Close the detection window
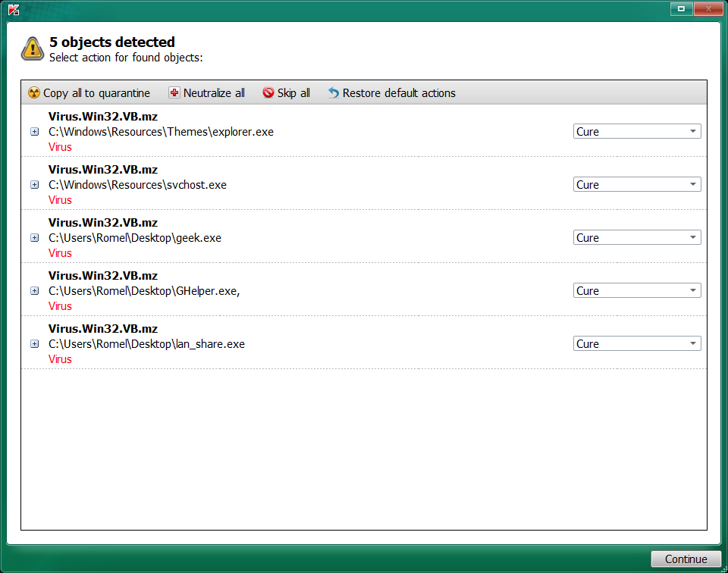This screenshot has width=728, height=573. click(x=708, y=8)
